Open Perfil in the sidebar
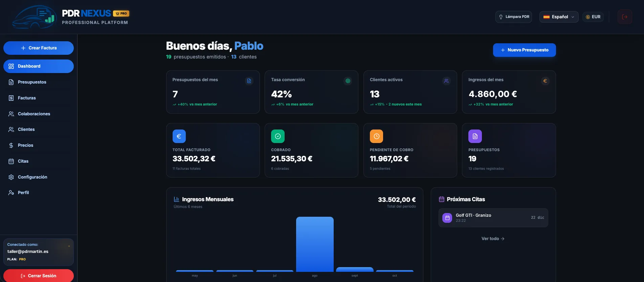 (39, 193)
